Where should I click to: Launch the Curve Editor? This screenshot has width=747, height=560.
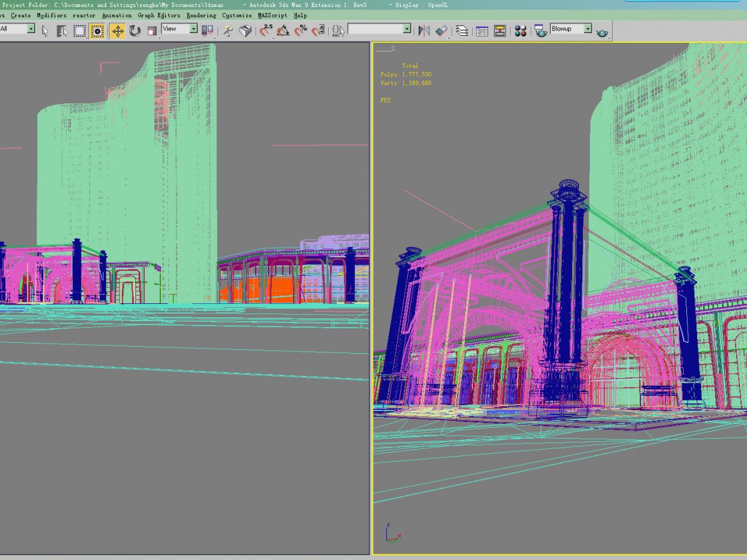[x=481, y=29]
